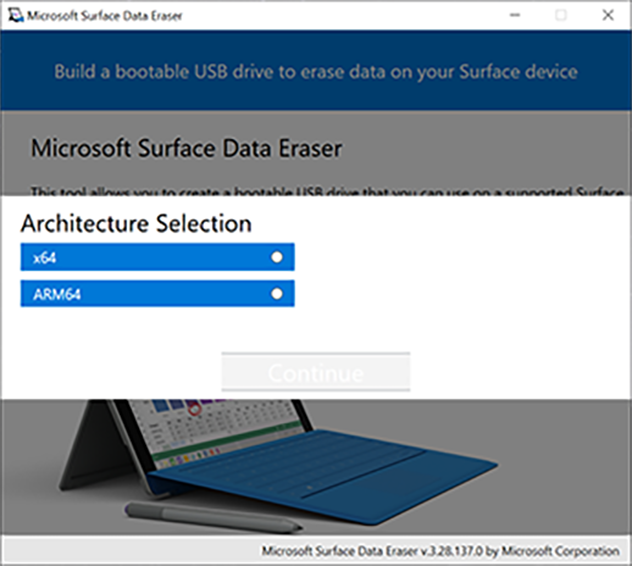Viewport: 632px width, 566px height.
Task: Click the blue banner about bootable USB drive
Action: pyautogui.click(x=316, y=72)
